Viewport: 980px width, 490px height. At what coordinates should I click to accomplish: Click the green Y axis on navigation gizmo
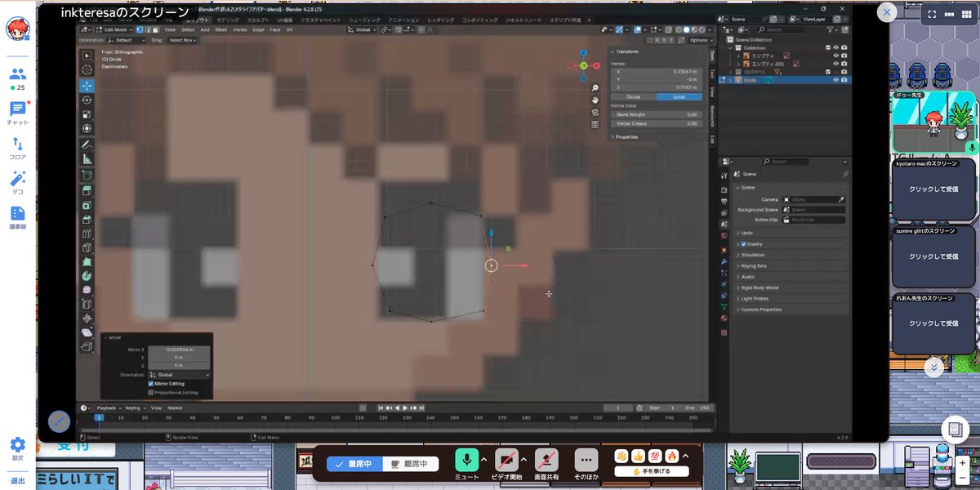pyautogui.click(x=584, y=65)
